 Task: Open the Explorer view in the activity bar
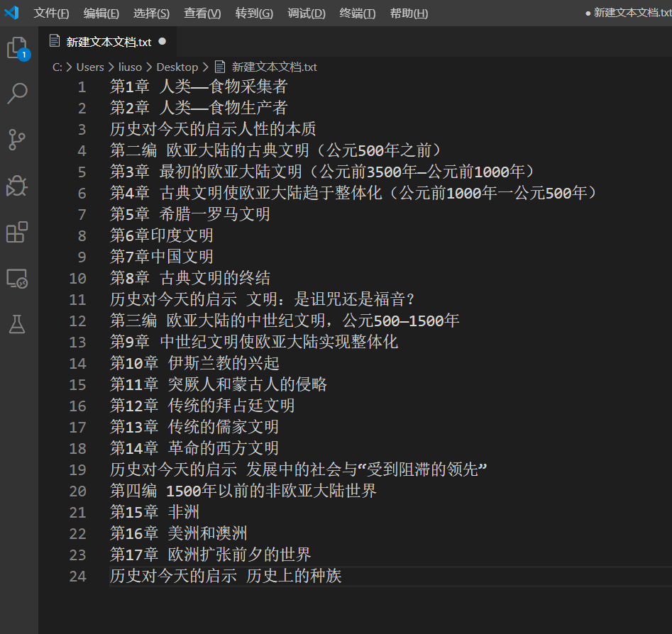pyautogui.click(x=17, y=46)
